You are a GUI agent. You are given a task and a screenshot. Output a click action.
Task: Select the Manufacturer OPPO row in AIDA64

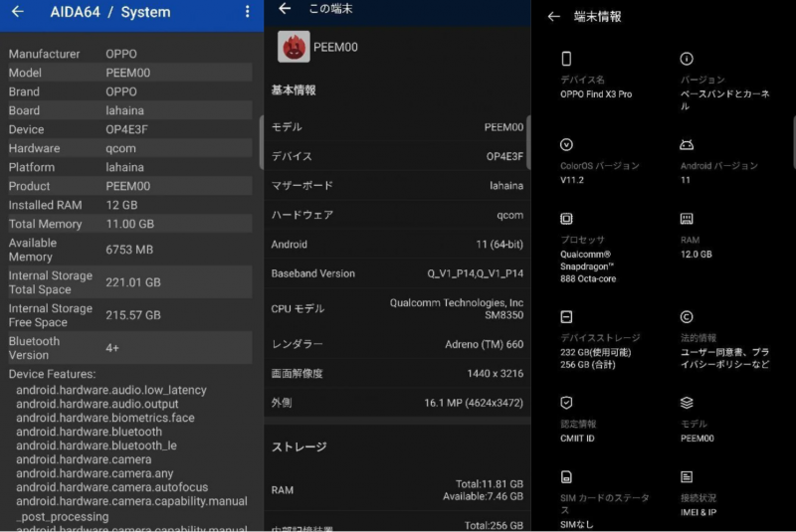(130, 54)
